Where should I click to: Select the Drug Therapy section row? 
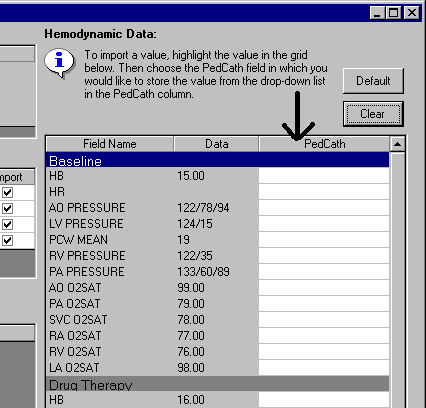217,384
